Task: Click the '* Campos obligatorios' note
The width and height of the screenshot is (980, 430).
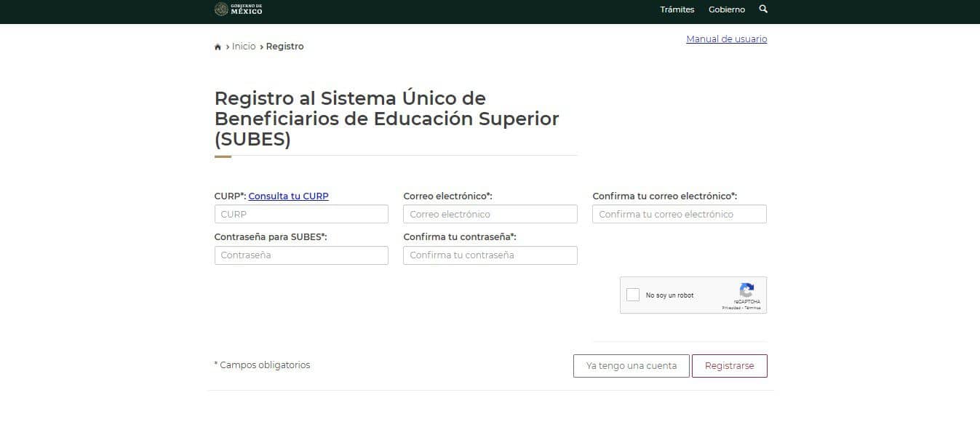Action: pyautogui.click(x=262, y=365)
